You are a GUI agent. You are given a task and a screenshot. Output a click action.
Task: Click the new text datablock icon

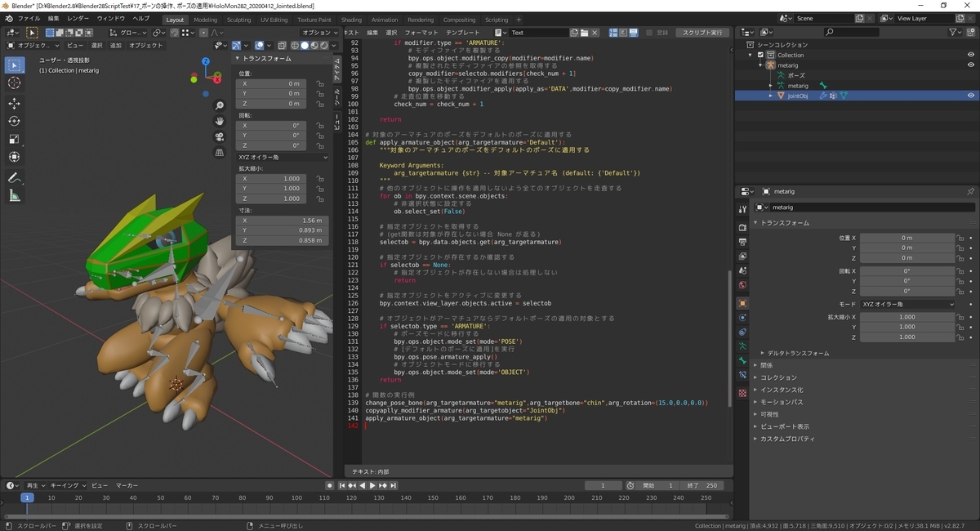point(573,33)
